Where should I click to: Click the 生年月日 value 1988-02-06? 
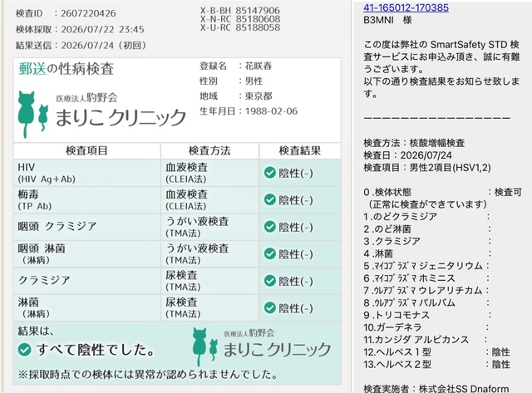pyautogui.click(x=271, y=111)
